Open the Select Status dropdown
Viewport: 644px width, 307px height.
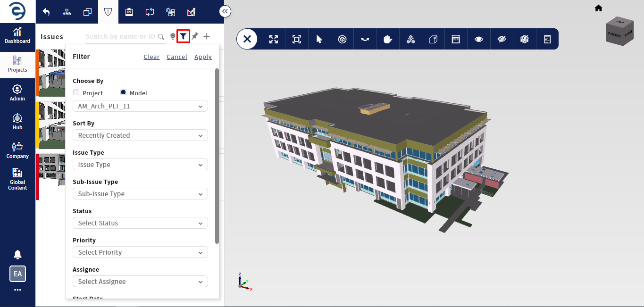[x=140, y=223]
